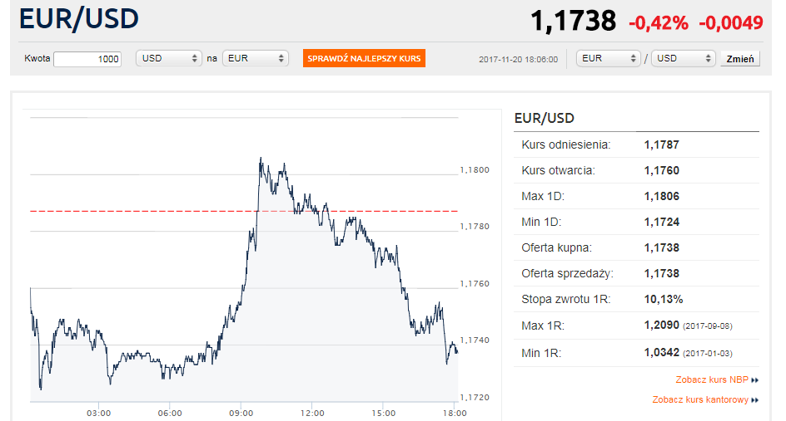
Task: Click the red -0,42% change indicator
Action: (x=656, y=22)
